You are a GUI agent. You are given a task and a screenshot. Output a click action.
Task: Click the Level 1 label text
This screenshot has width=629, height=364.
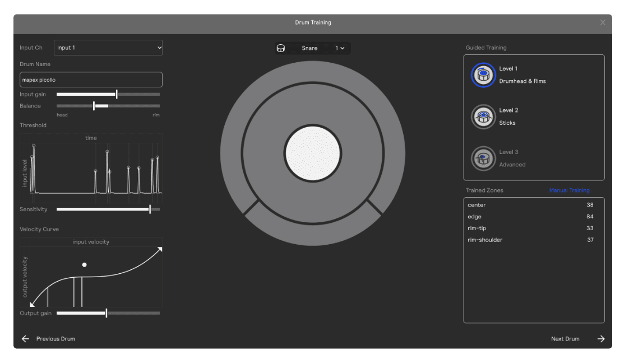[508, 68]
